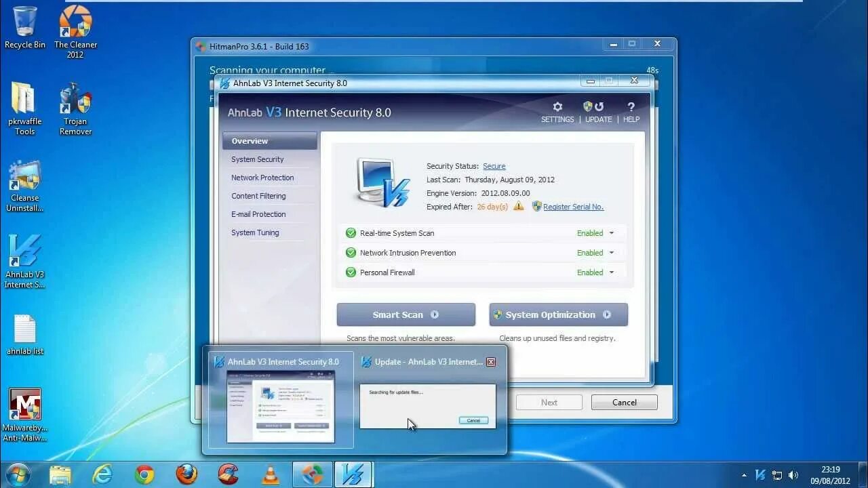Select the E-mail Protection sidebar entry
Image resolution: width=868 pixels, height=488 pixels.
258,214
